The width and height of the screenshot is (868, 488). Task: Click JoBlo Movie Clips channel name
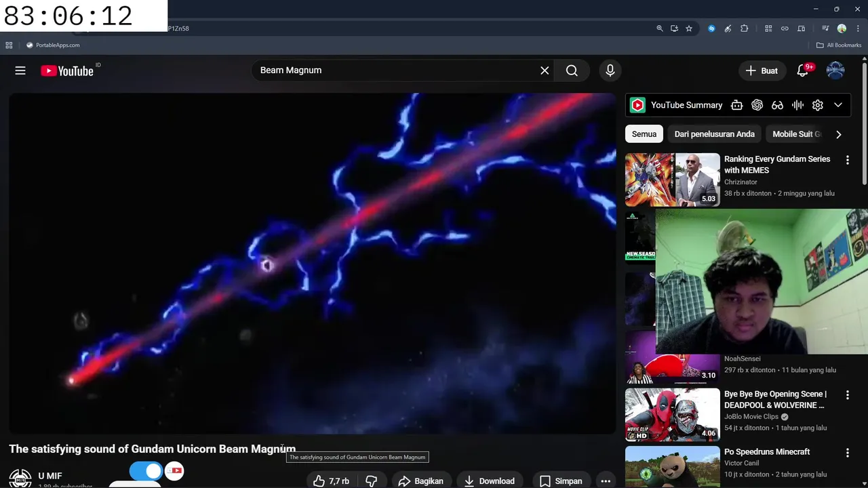pyautogui.click(x=751, y=417)
